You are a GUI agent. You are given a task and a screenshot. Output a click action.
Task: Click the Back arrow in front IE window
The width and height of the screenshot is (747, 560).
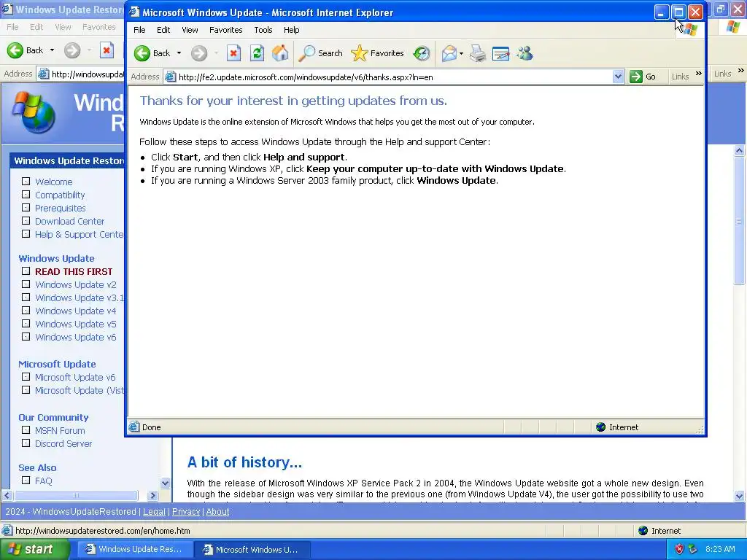(142, 53)
